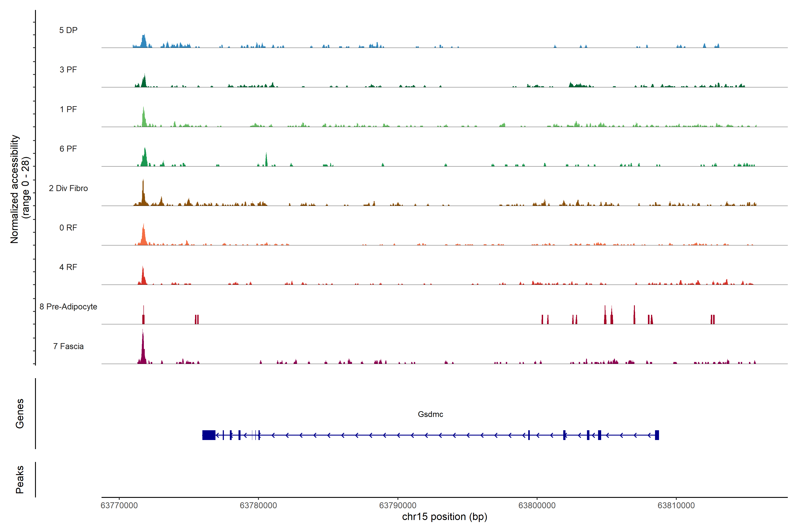This screenshot has width=798, height=532.
Task: Click the large Gsdmc exon at the gene's left end
Action: coord(209,435)
